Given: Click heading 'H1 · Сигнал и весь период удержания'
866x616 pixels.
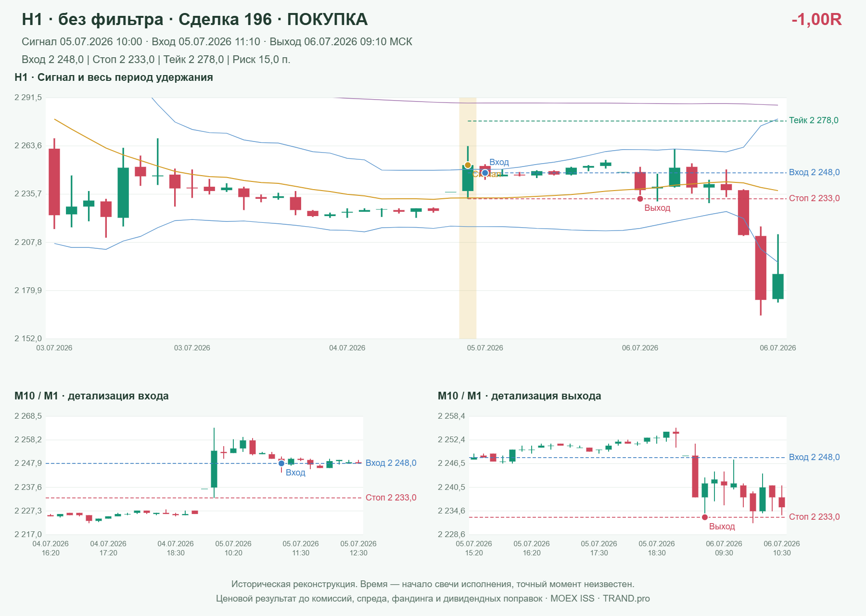Looking at the screenshot, I should 114,77.
